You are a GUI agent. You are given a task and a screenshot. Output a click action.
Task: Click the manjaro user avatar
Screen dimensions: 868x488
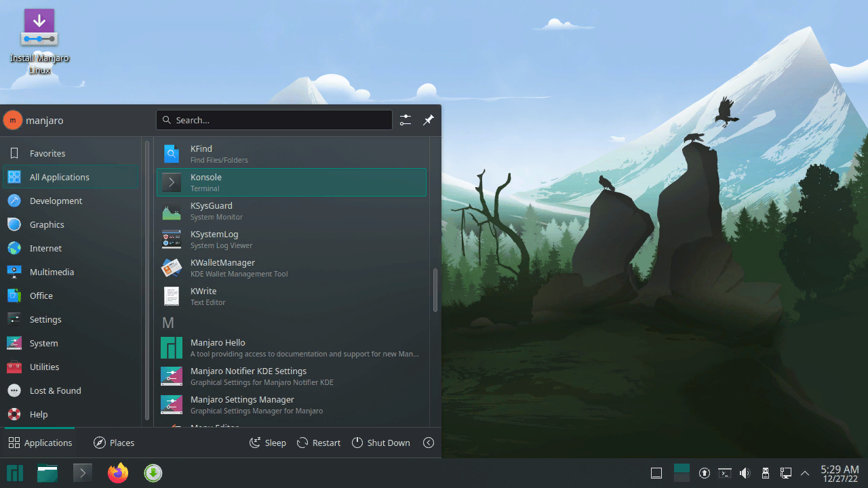13,121
